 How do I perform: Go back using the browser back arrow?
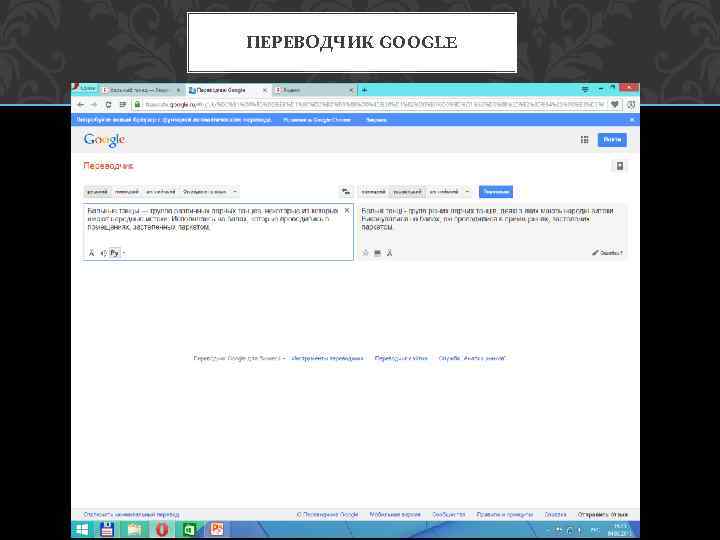(81, 105)
